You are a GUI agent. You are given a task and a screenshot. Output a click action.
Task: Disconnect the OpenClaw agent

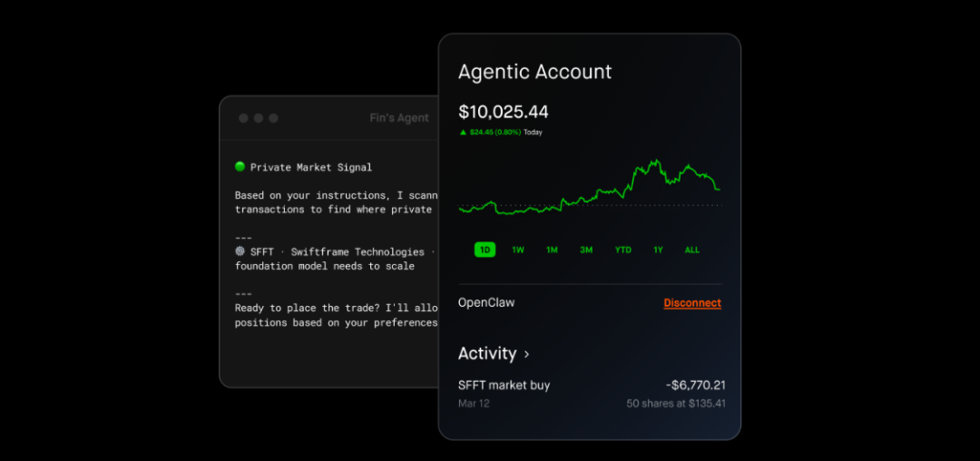(691, 303)
